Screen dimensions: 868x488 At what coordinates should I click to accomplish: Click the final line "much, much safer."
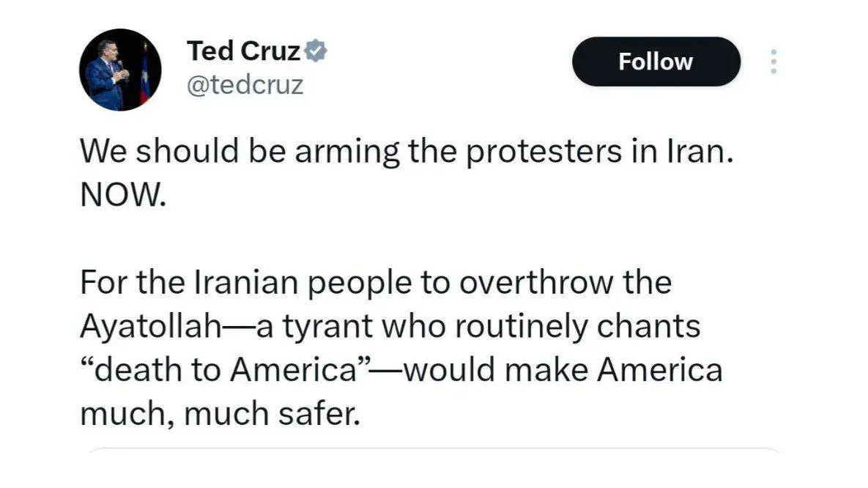[220, 414]
